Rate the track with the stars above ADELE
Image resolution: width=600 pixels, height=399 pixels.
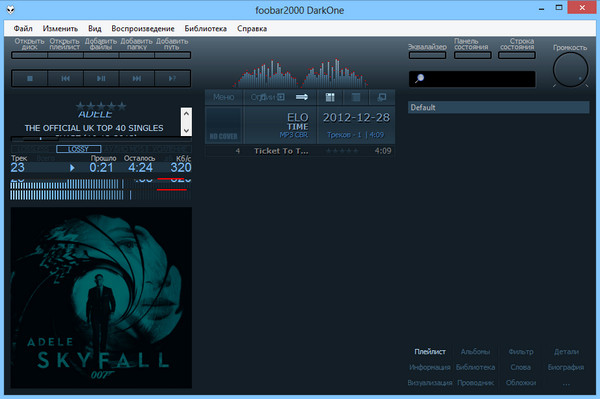coord(101,106)
